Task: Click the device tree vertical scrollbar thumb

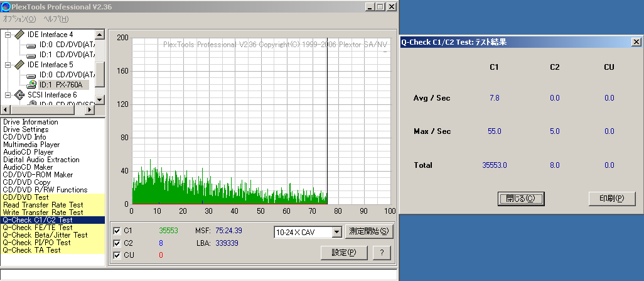Action: pyautogui.click(x=100, y=75)
